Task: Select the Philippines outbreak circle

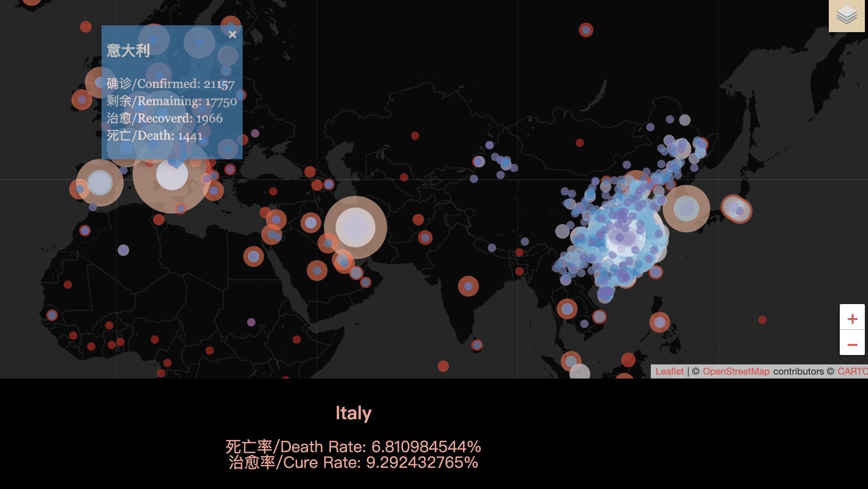Action: click(659, 322)
